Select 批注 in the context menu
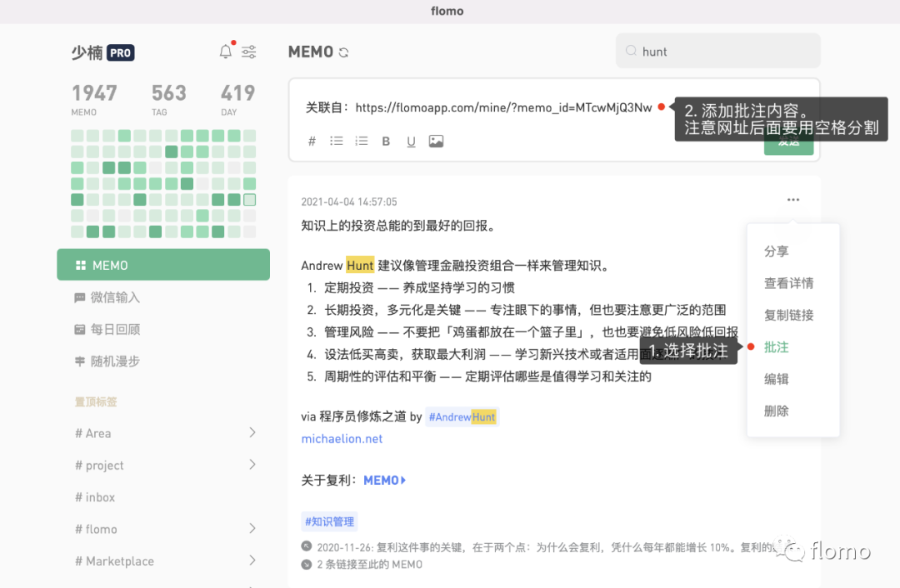 point(777,347)
